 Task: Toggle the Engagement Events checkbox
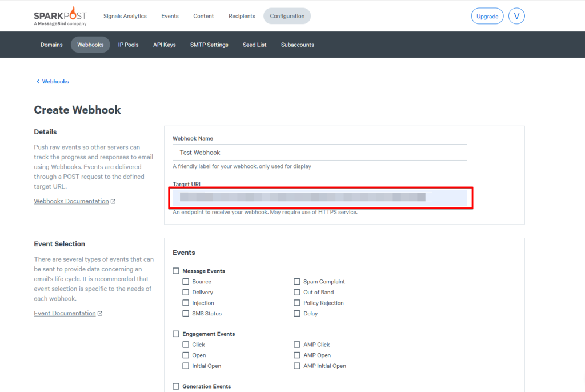[175, 334]
